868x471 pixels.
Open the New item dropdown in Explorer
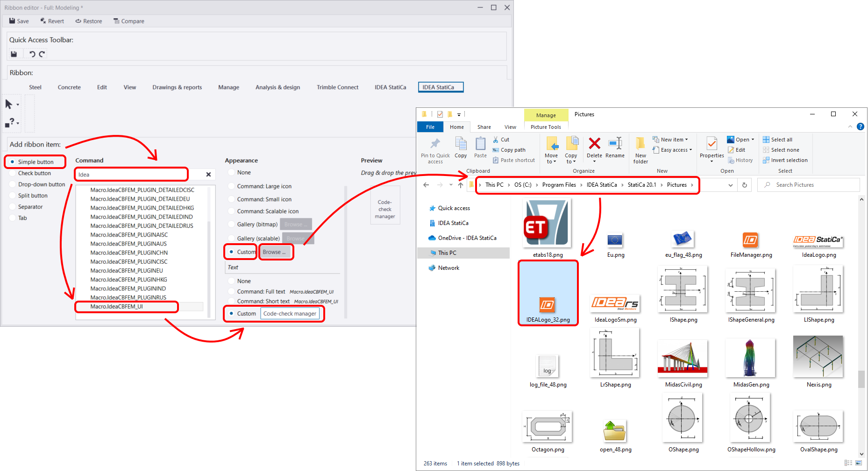(x=671, y=140)
